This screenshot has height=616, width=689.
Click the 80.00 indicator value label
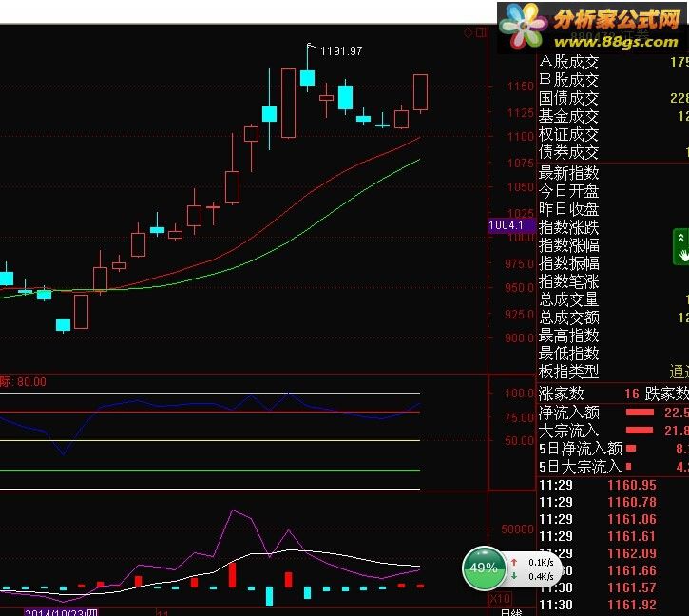pos(31,381)
